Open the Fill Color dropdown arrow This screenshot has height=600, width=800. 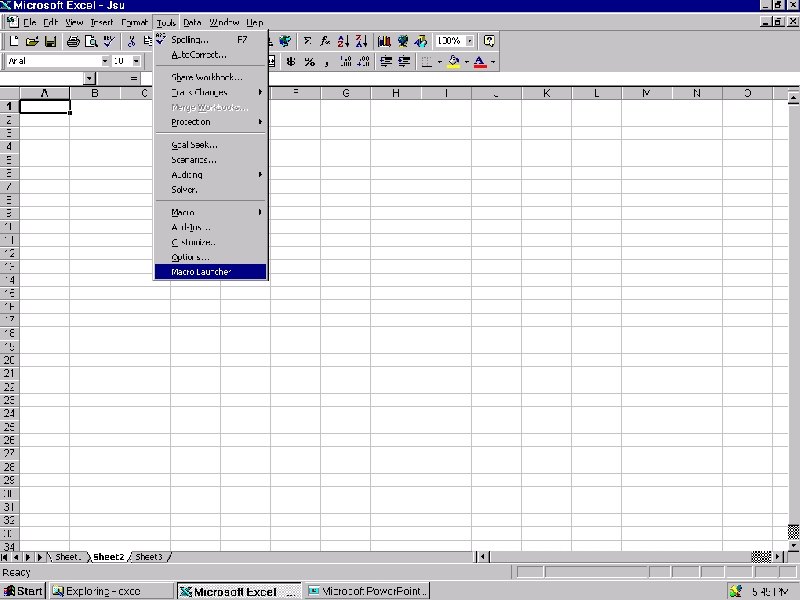(466, 62)
